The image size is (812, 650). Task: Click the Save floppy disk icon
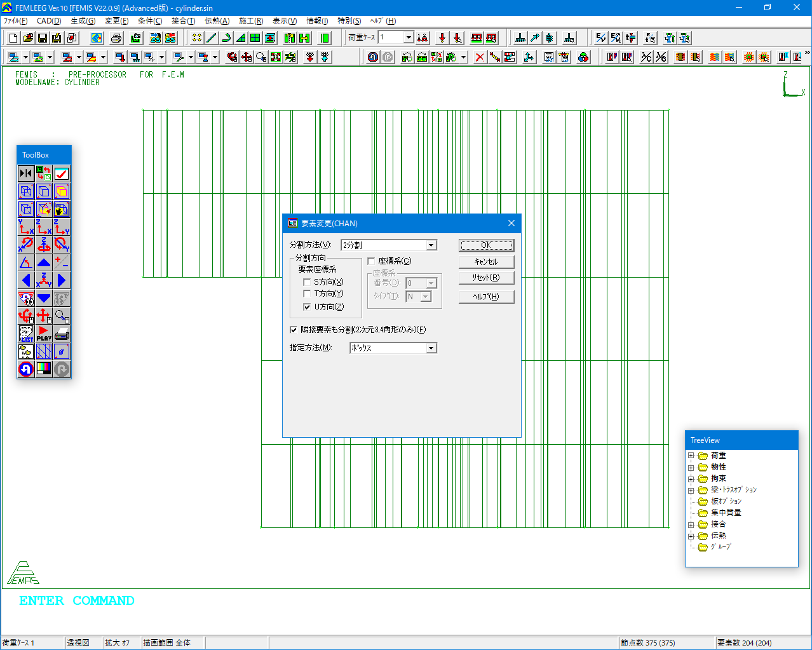click(x=43, y=38)
